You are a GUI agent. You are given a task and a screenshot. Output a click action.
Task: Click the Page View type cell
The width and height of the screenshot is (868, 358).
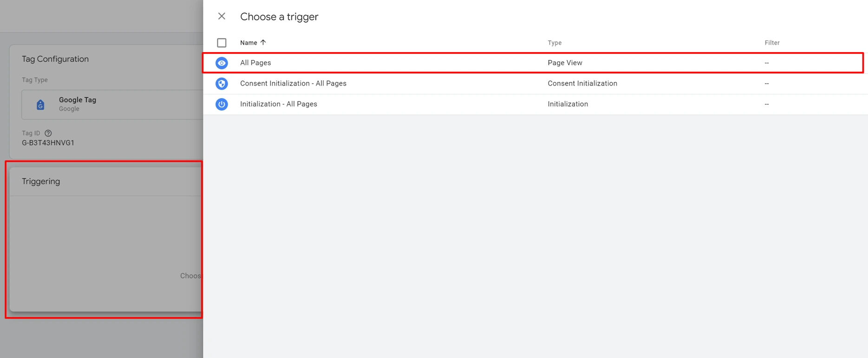565,63
